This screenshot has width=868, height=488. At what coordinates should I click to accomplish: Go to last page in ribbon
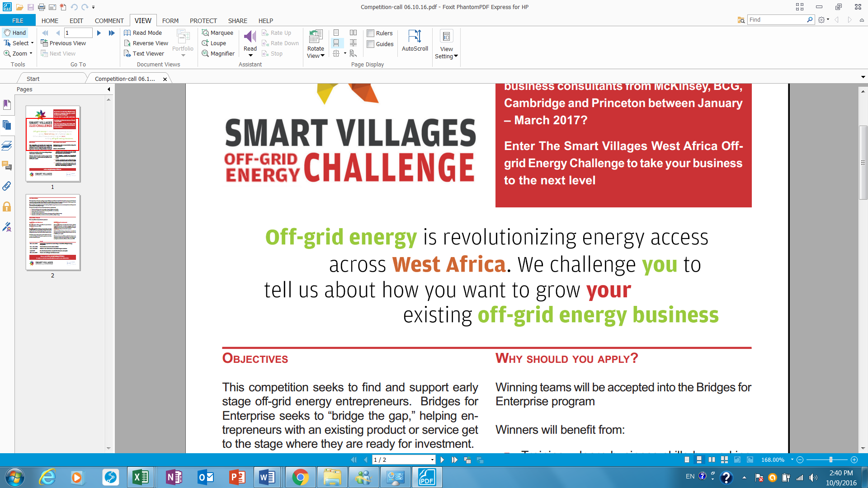pyautogui.click(x=112, y=33)
